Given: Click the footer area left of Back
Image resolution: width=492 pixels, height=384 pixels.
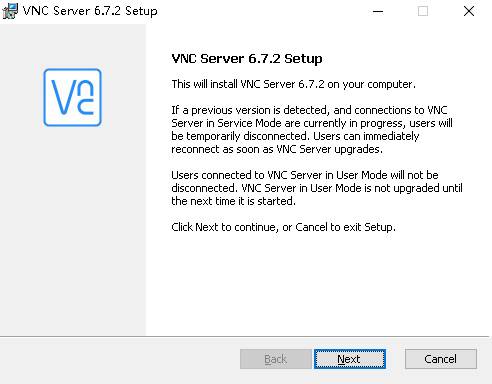Looking at the screenshot, I should [x=120, y=360].
